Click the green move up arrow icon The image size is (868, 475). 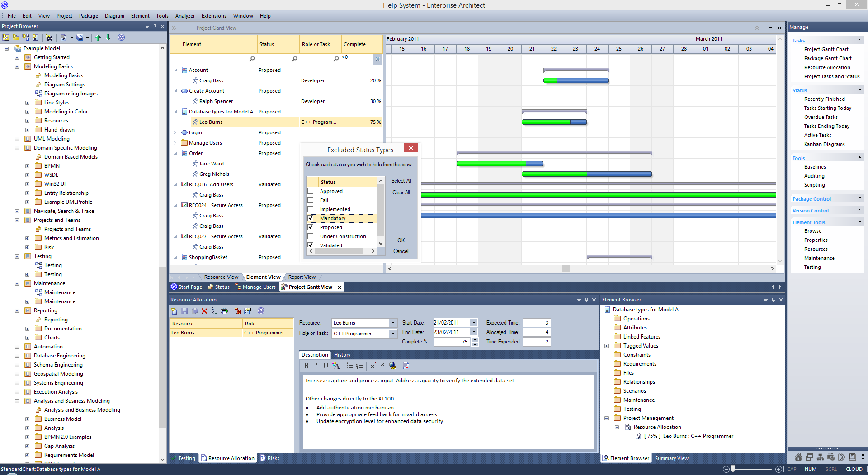[x=98, y=38]
